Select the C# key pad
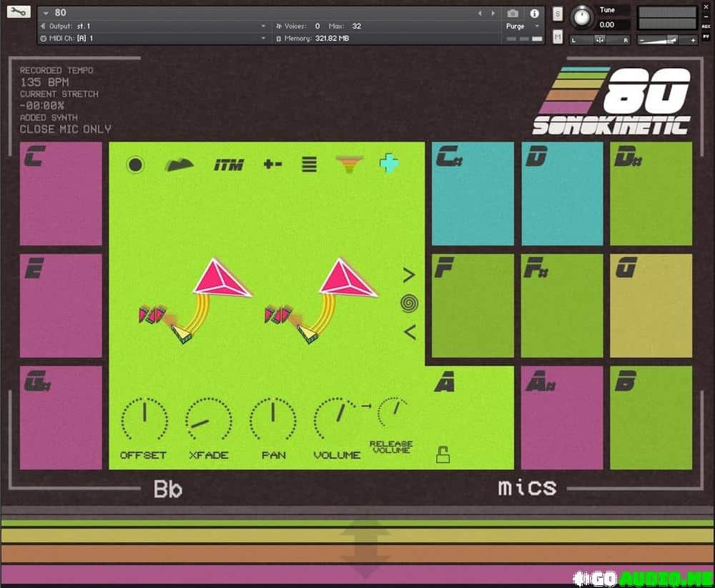Screen dimensions: 715x588 click(473, 193)
